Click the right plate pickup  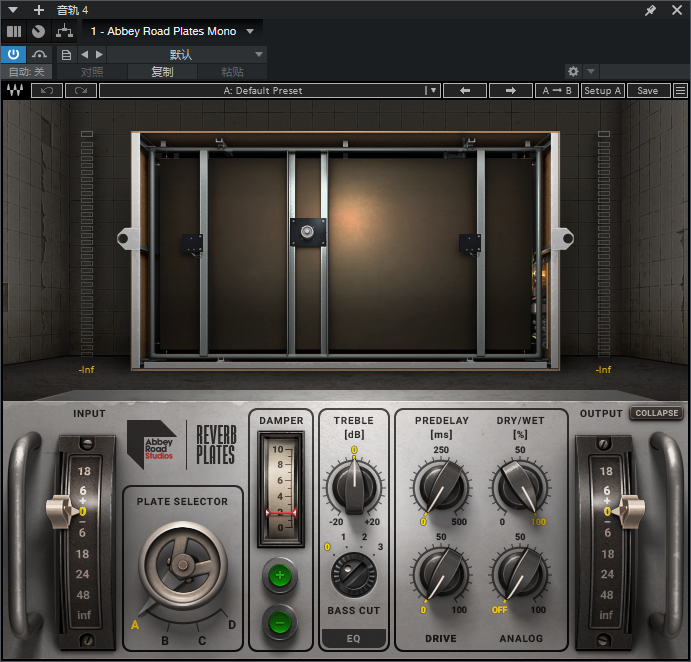tap(470, 244)
